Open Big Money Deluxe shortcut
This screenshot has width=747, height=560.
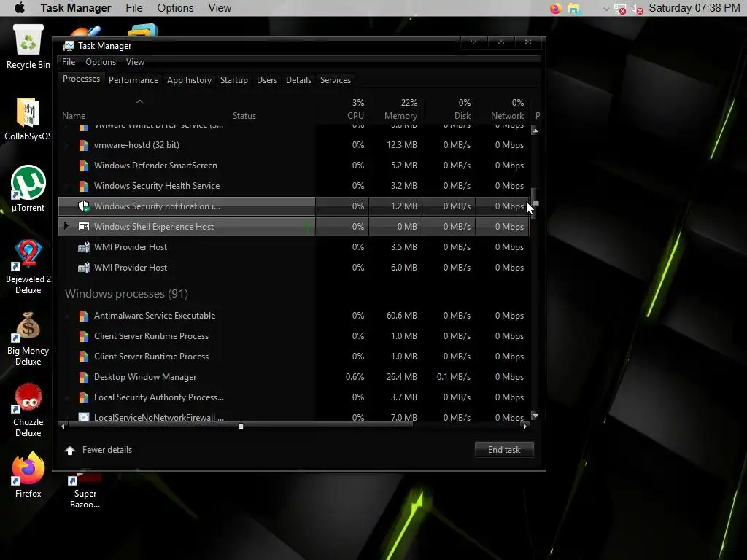point(28,339)
